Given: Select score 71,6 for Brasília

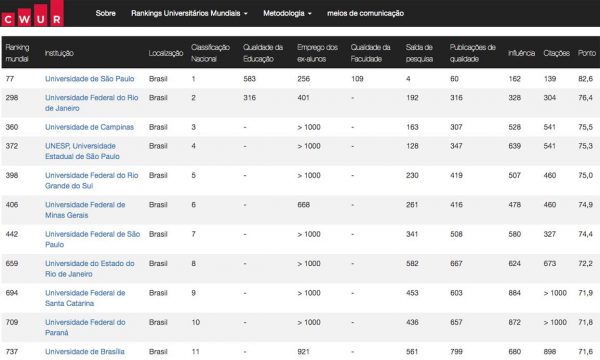Looking at the screenshot, I should point(585,352).
